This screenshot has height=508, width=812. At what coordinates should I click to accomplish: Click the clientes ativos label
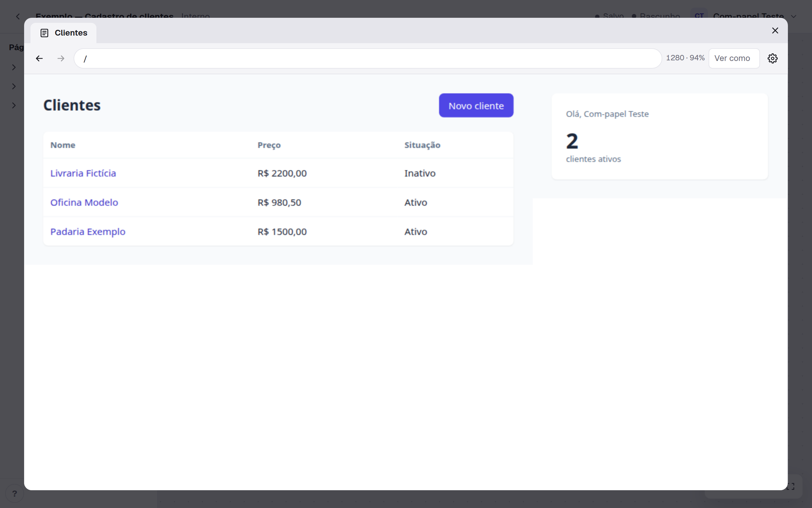click(593, 159)
